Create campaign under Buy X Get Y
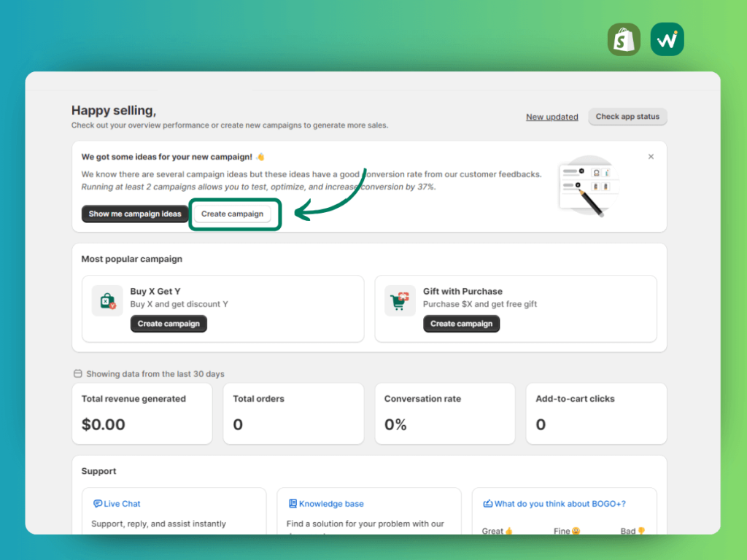747x560 pixels. click(169, 324)
